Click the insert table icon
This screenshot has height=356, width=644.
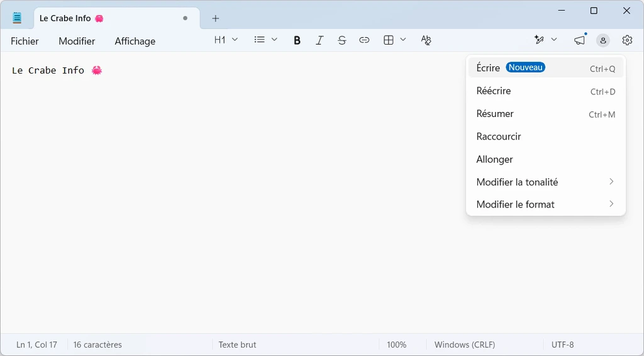pos(389,40)
